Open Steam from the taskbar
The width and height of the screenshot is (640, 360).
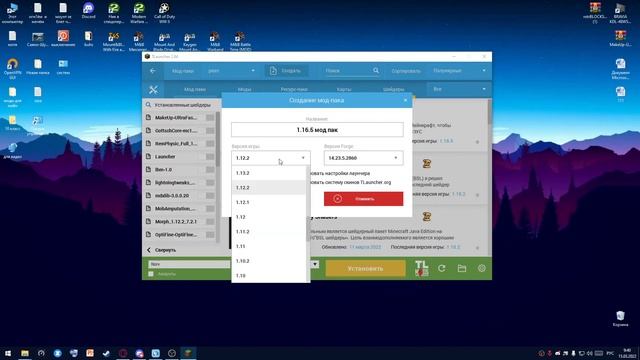[x=106, y=353]
